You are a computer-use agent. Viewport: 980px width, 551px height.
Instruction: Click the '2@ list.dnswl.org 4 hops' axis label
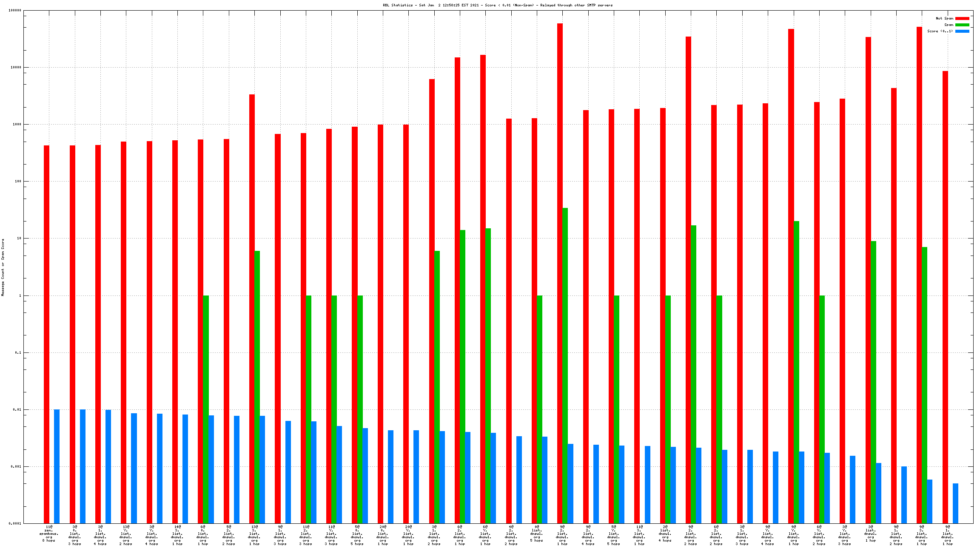[x=665, y=533]
